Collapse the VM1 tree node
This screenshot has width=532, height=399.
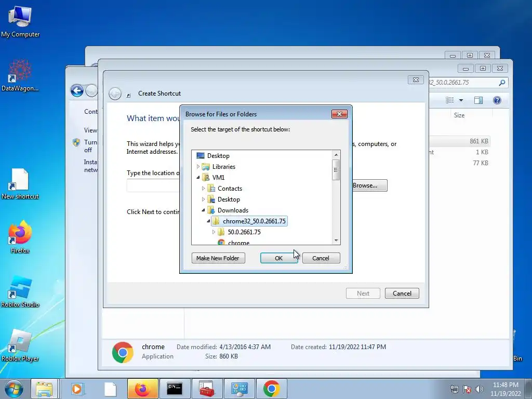pos(198,178)
